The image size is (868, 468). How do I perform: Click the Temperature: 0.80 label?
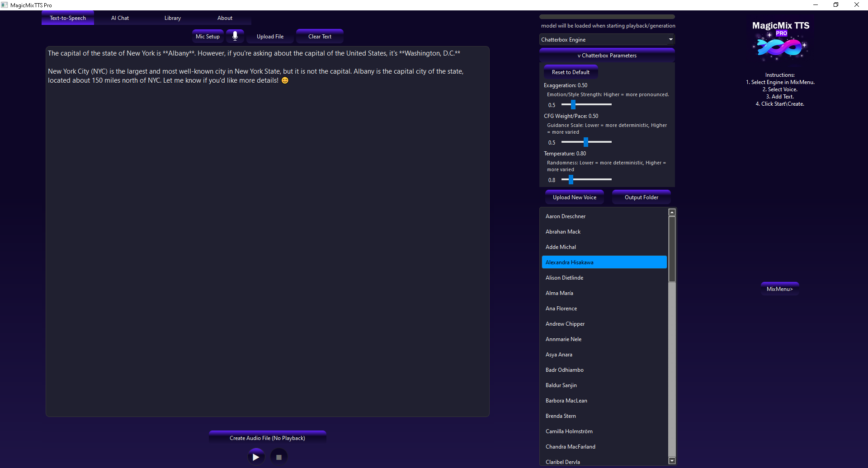tap(565, 154)
